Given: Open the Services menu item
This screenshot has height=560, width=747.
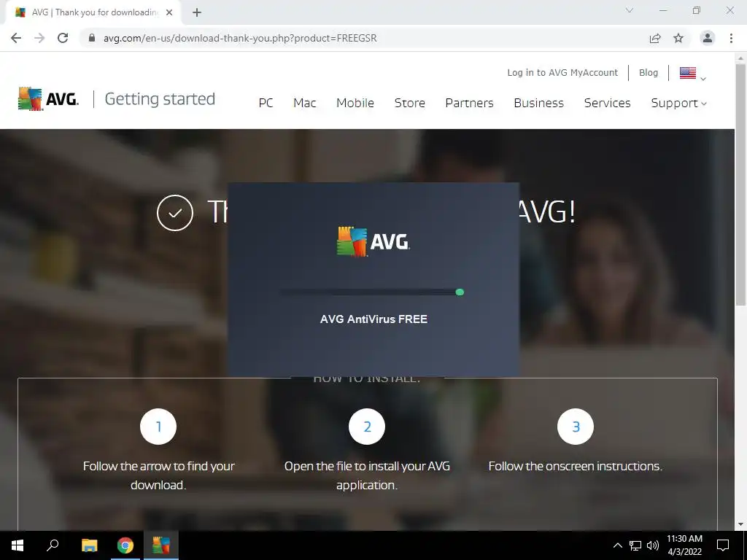Looking at the screenshot, I should tap(608, 103).
